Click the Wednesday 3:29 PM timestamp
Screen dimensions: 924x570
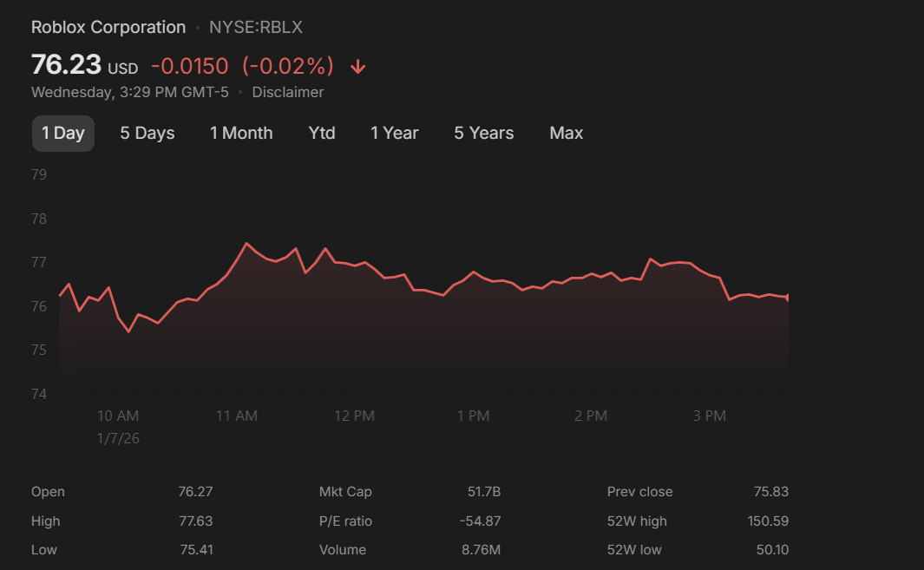click(x=129, y=93)
